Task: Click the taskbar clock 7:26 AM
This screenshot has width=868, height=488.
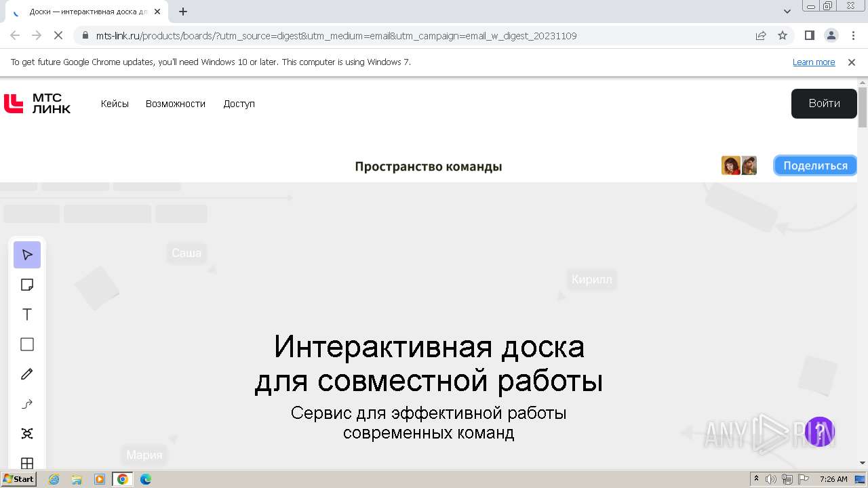Action: click(833, 479)
